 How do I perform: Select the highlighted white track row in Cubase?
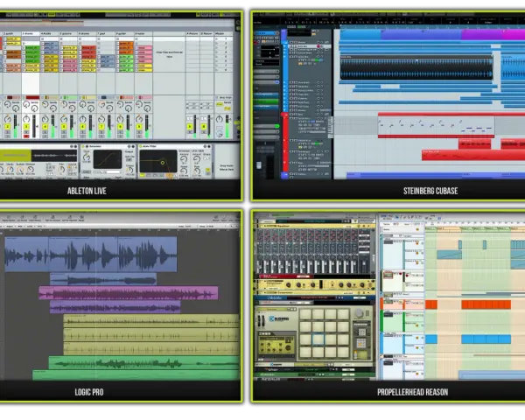[x=310, y=46]
